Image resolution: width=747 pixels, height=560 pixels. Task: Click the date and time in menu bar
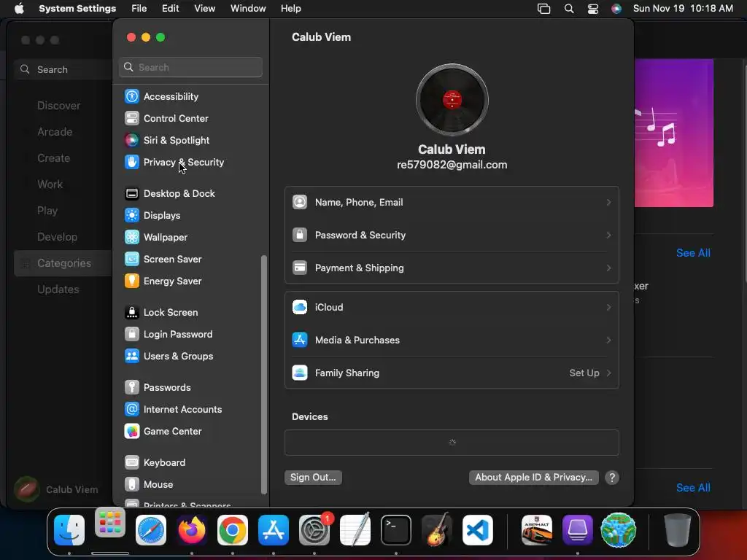683,9
